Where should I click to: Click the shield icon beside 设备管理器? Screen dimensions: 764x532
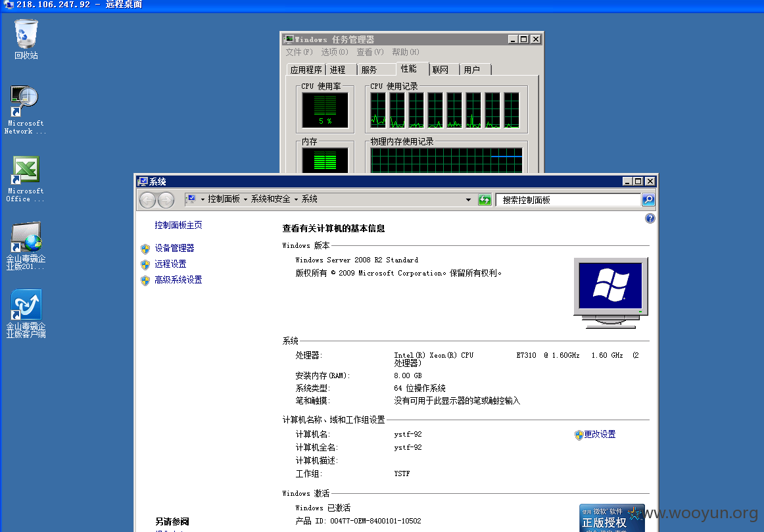(145, 249)
